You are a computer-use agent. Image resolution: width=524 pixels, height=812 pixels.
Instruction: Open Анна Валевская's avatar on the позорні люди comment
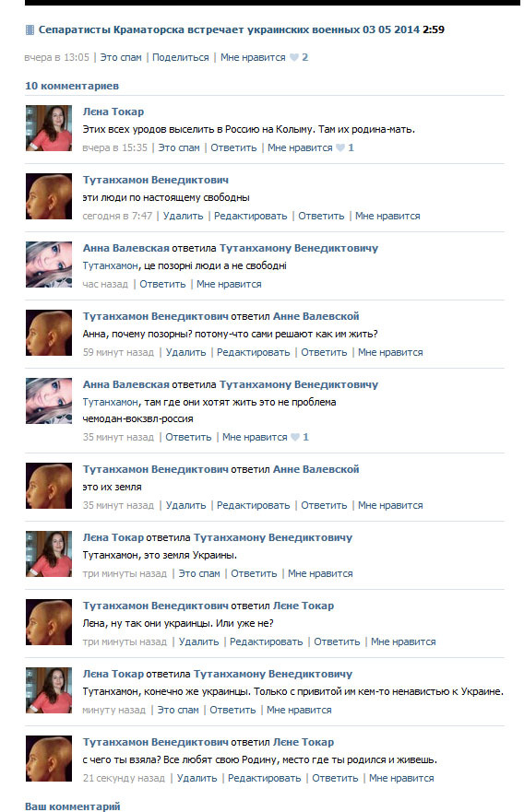pos(49,265)
